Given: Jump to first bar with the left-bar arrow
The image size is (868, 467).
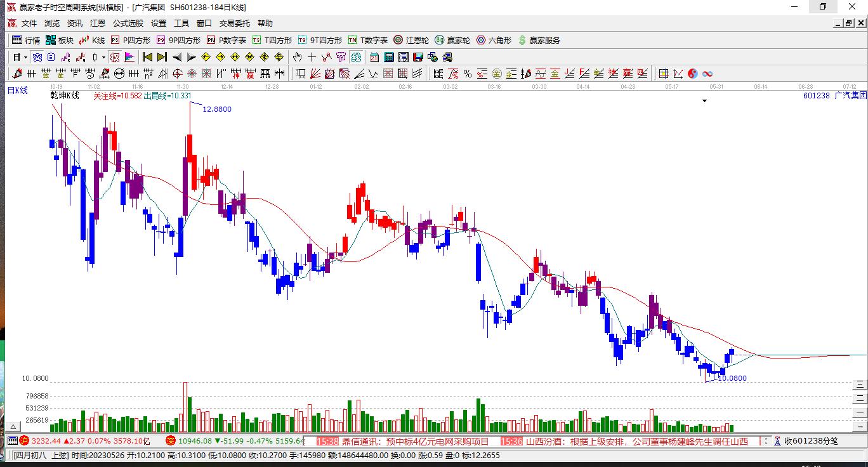Looking at the screenshot, I should 148,57.
